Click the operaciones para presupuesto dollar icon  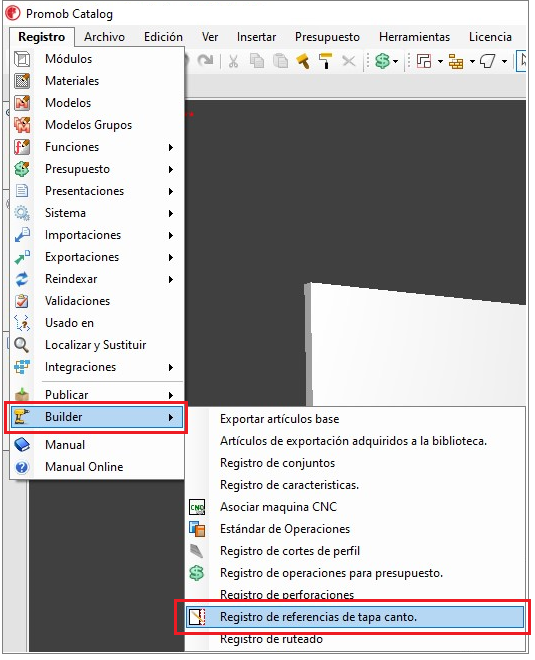(x=197, y=573)
